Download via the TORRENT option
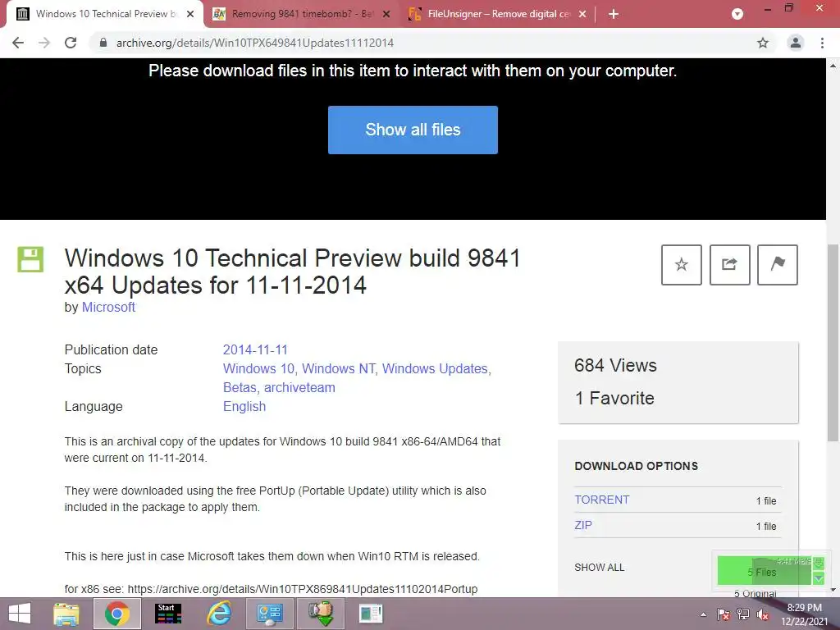 pyautogui.click(x=601, y=500)
